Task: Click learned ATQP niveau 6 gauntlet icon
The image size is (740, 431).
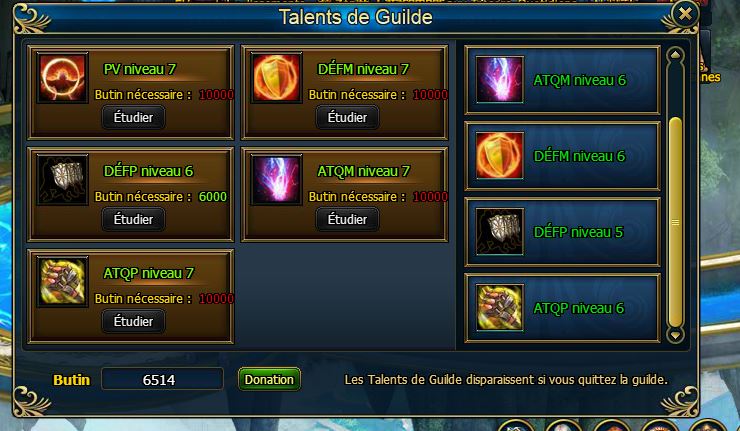Action: tap(500, 307)
